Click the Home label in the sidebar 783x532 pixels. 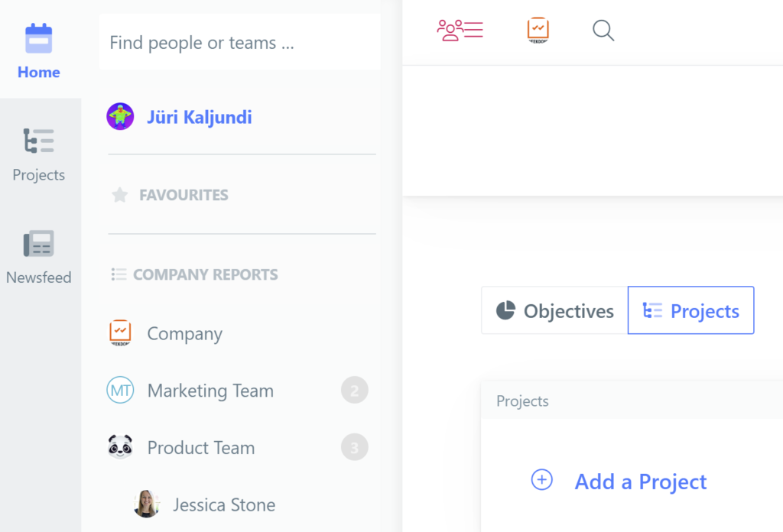(39, 72)
